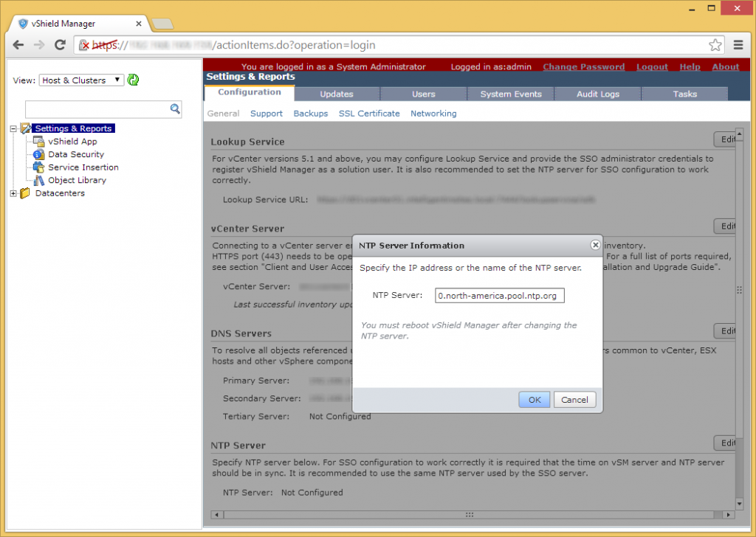Confirm the NTP server with OK

click(534, 399)
